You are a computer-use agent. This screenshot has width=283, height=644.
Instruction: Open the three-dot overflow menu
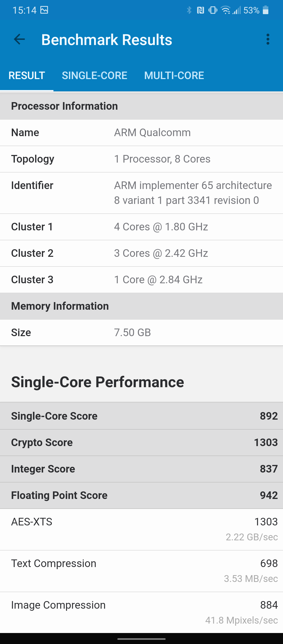[x=268, y=39]
